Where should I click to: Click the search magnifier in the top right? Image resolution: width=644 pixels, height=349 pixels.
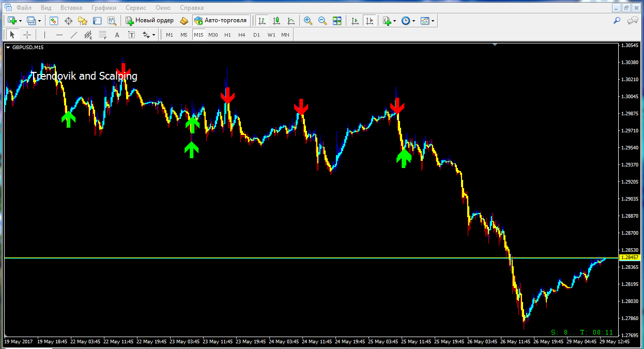coord(617,21)
